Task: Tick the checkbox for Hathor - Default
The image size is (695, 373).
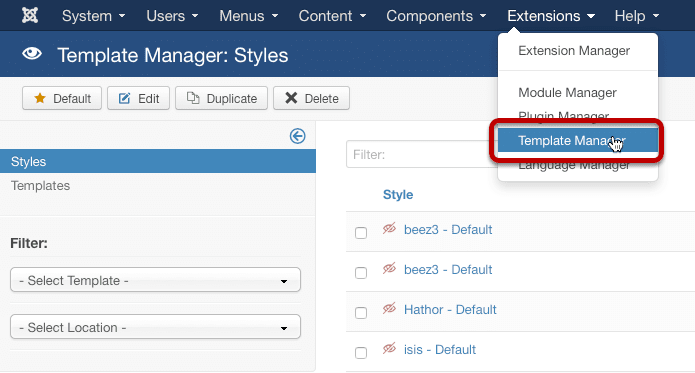Action: coord(361,313)
